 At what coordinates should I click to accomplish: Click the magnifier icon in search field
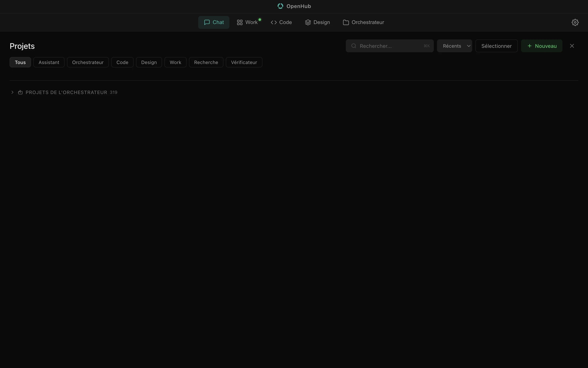tap(354, 46)
